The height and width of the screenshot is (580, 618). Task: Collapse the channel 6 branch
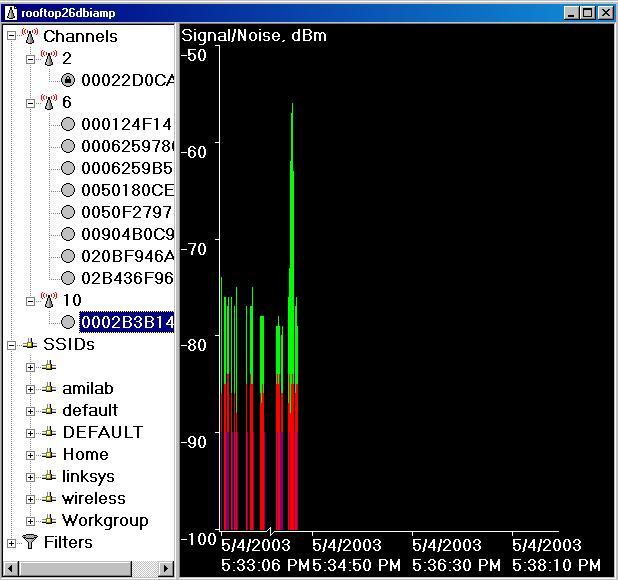(x=30, y=102)
